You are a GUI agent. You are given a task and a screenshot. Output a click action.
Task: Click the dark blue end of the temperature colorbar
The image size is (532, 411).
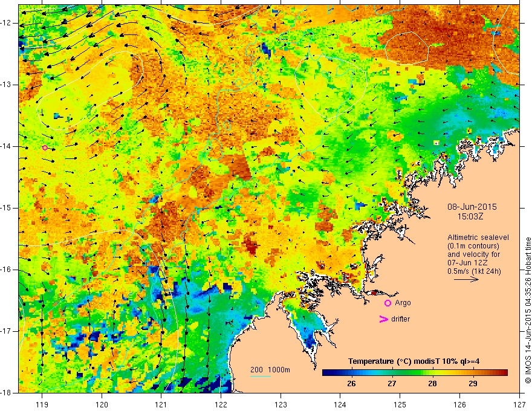coord(325,372)
